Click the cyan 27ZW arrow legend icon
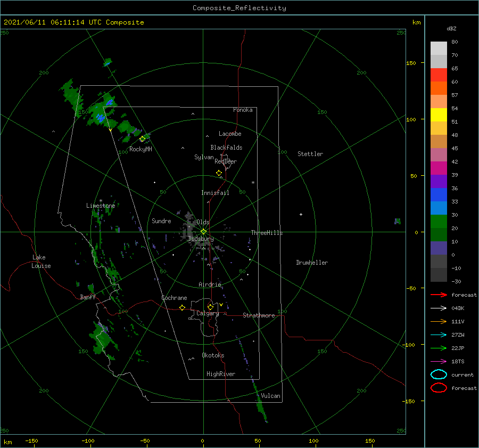Image resolution: width=479 pixels, height=448 pixels. [439, 335]
